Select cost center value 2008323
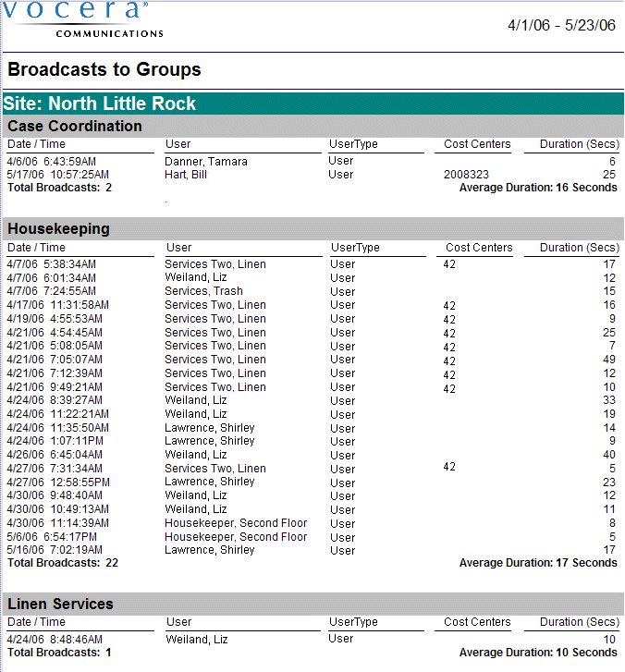 [x=466, y=175]
